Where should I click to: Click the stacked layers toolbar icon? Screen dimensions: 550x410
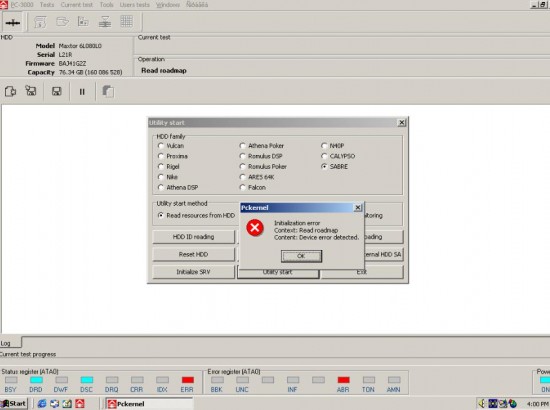pos(105,22)
